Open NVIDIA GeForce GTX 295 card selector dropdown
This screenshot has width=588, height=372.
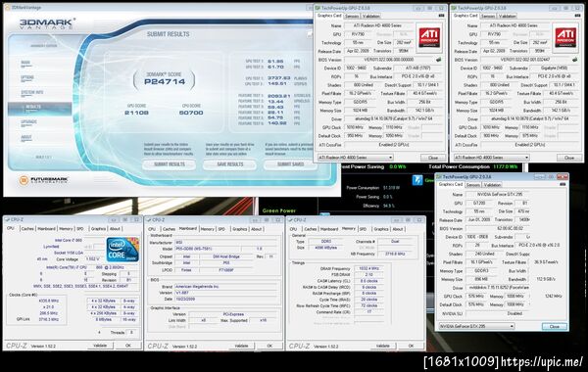[476, 326]
